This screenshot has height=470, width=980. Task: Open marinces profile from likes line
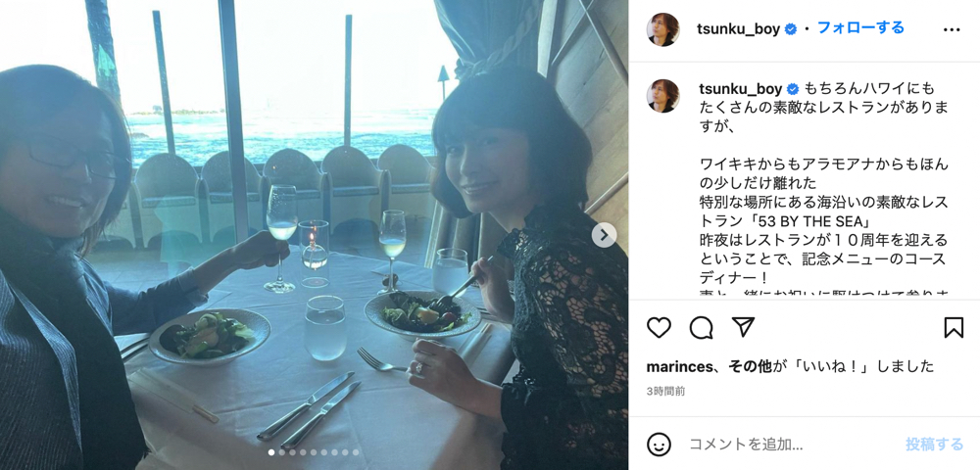[677, 366]
